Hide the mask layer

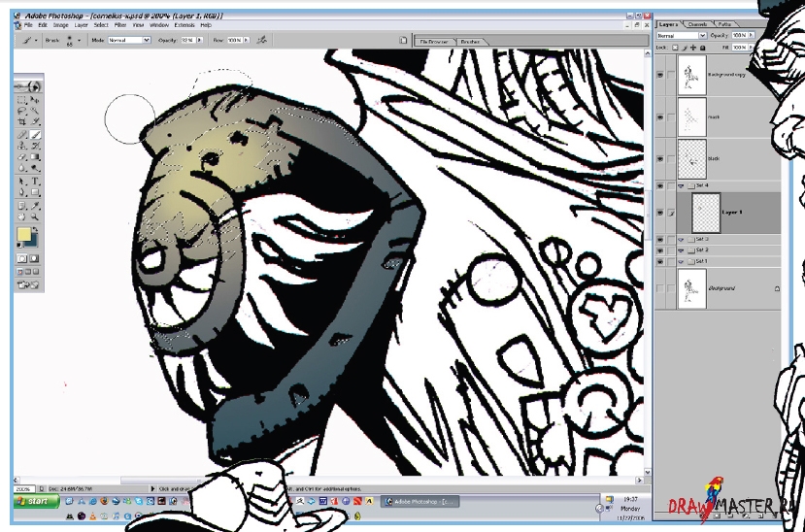(x=660, y=117)
